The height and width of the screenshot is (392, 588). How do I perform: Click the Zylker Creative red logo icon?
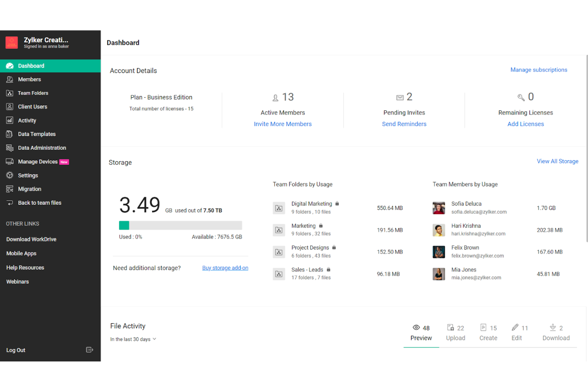tap(12, 42)
